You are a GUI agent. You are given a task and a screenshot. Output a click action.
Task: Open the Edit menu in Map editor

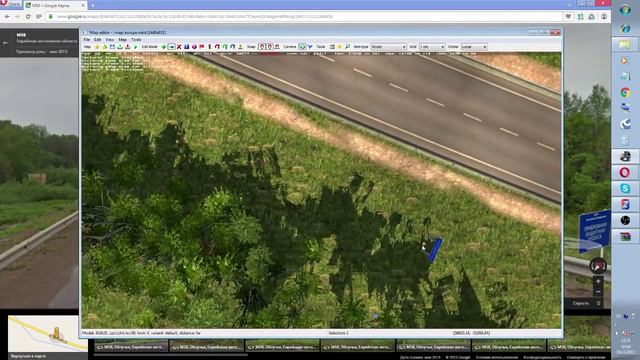point(98,40)
